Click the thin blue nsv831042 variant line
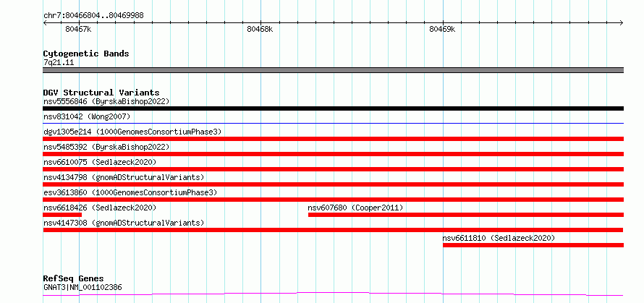Viewport: 644px width, 303px height. 333,123
